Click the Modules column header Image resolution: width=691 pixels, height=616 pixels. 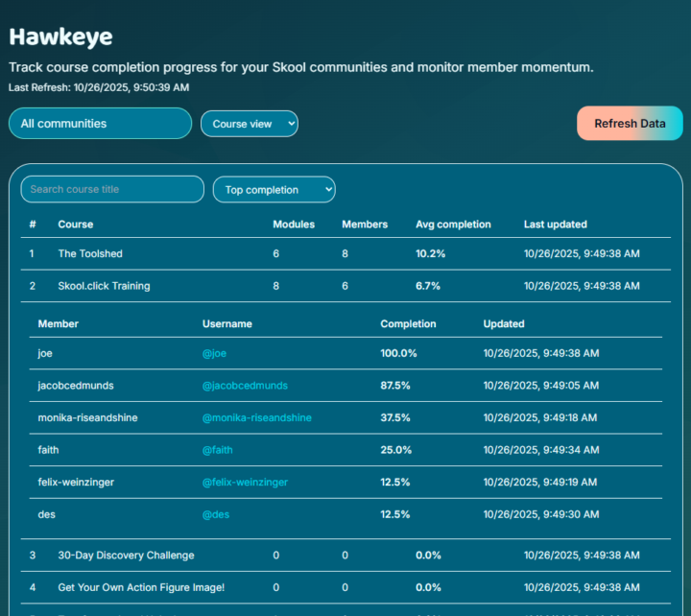[294, 225]
